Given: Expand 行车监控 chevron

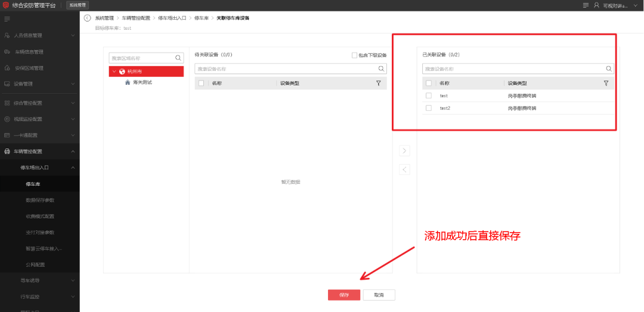Looking at the screenshot, I should click(x=73, y=297).
